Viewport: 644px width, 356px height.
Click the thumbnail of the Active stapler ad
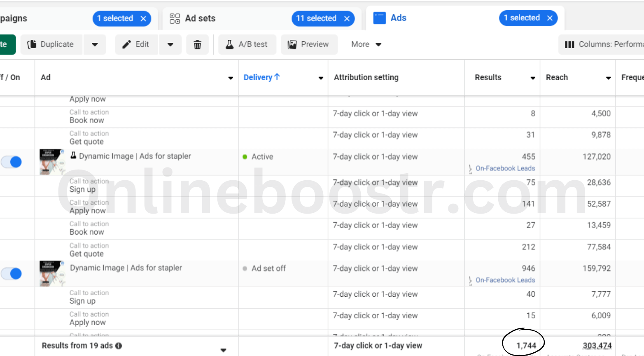point(52,162)
